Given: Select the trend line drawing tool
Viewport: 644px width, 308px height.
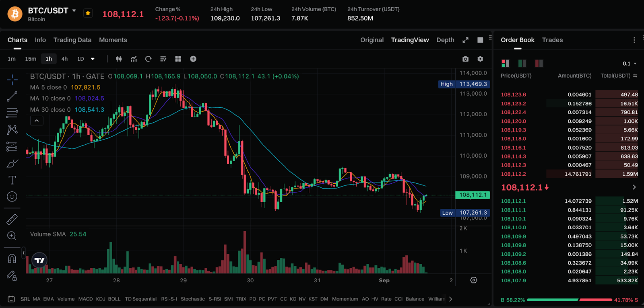Looking at the screenshot, I should [x=12, y=97].
